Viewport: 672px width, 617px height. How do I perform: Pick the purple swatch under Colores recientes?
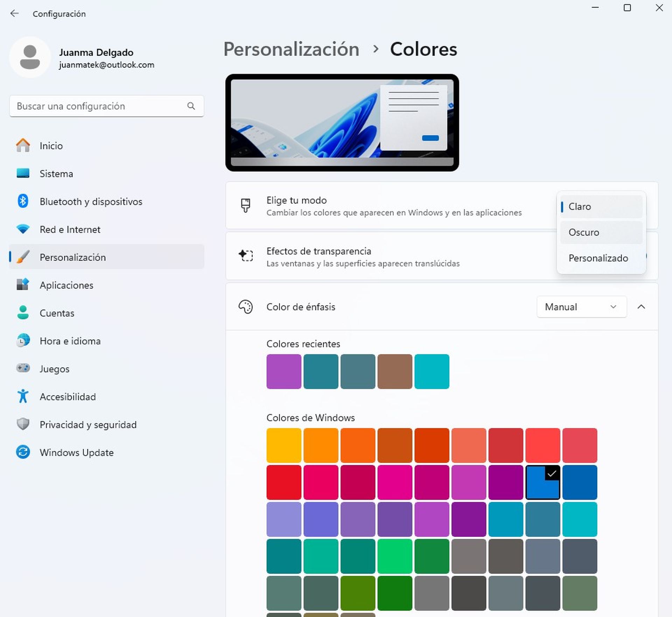click(x=283, y=371)
